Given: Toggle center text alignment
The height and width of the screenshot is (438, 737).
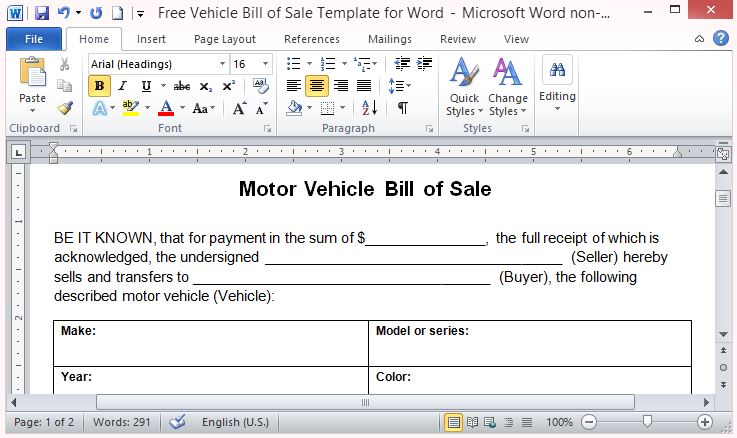Looking at the screenshot, I should 318,86.
